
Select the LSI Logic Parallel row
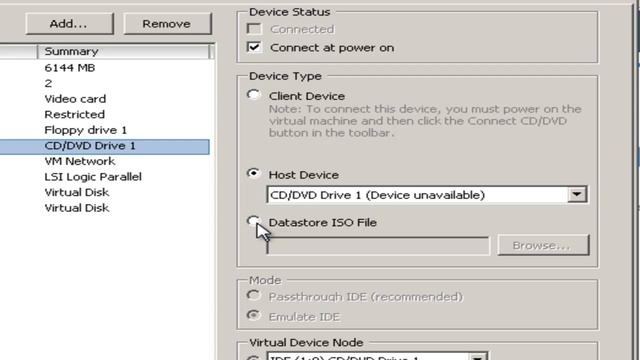pos(105,177)
